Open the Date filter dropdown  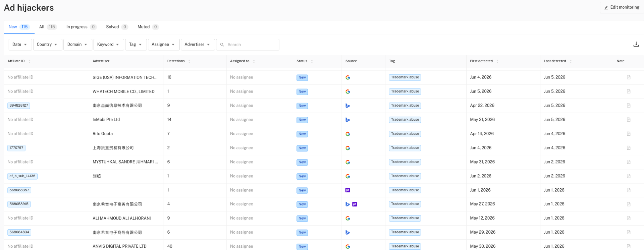20,45
